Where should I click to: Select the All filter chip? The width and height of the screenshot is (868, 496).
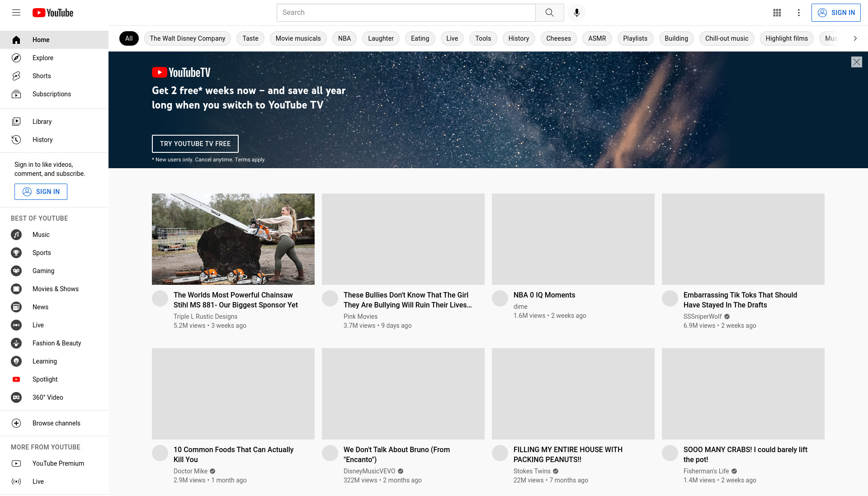(129, 38)
